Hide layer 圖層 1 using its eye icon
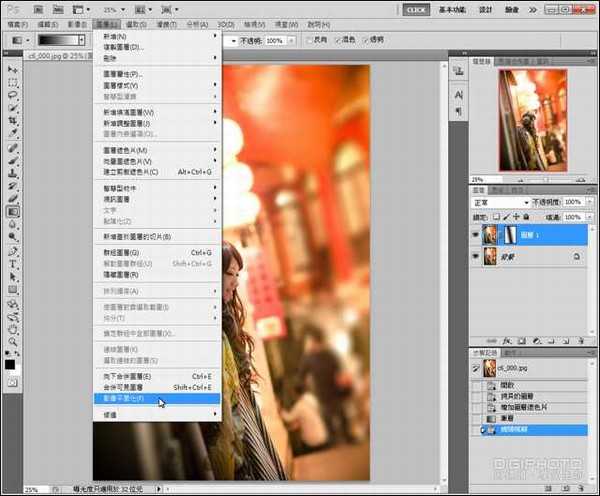 (x=474, y=235)
